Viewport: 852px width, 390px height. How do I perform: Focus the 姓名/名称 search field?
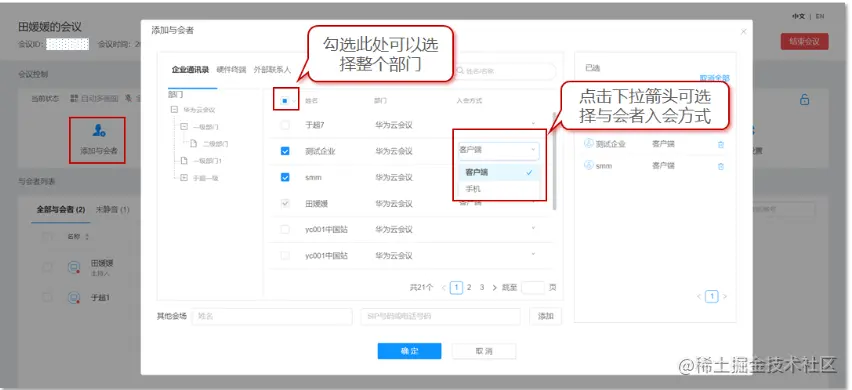505,71
